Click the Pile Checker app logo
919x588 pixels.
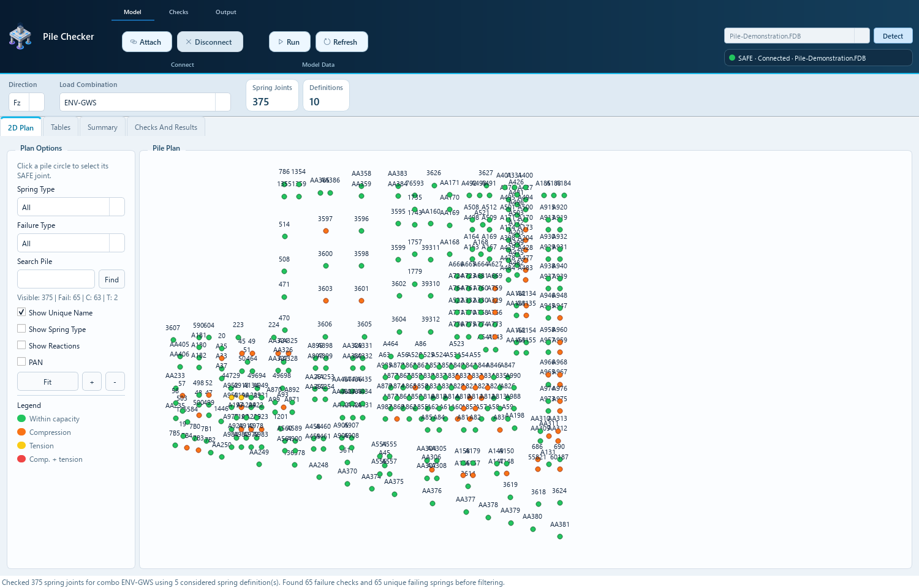[20, 37]
